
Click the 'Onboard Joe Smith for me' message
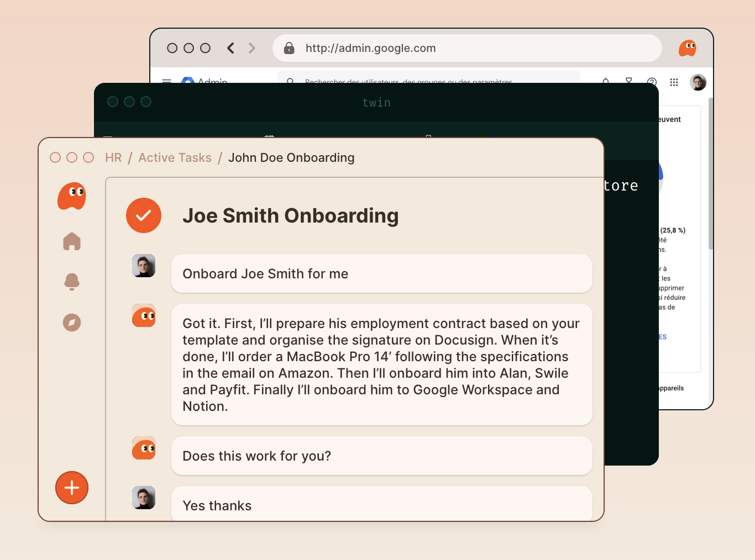tap(381, 273)
